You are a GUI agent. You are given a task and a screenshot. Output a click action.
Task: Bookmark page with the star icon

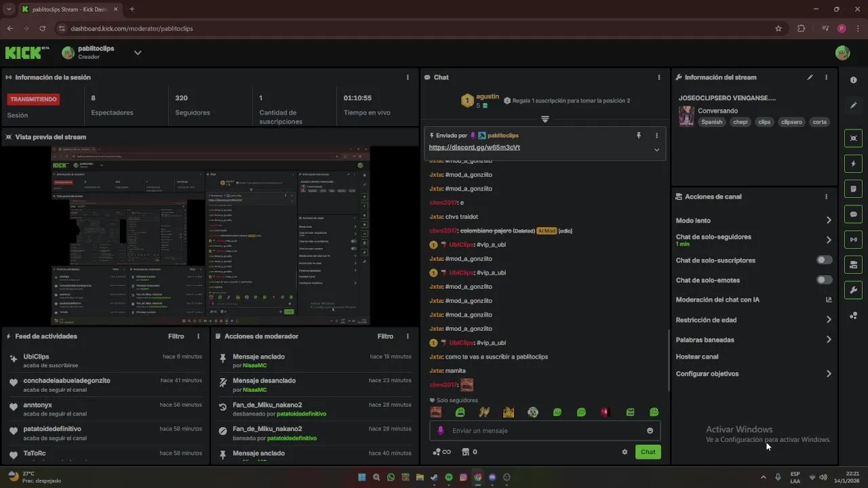click(778, 28)
